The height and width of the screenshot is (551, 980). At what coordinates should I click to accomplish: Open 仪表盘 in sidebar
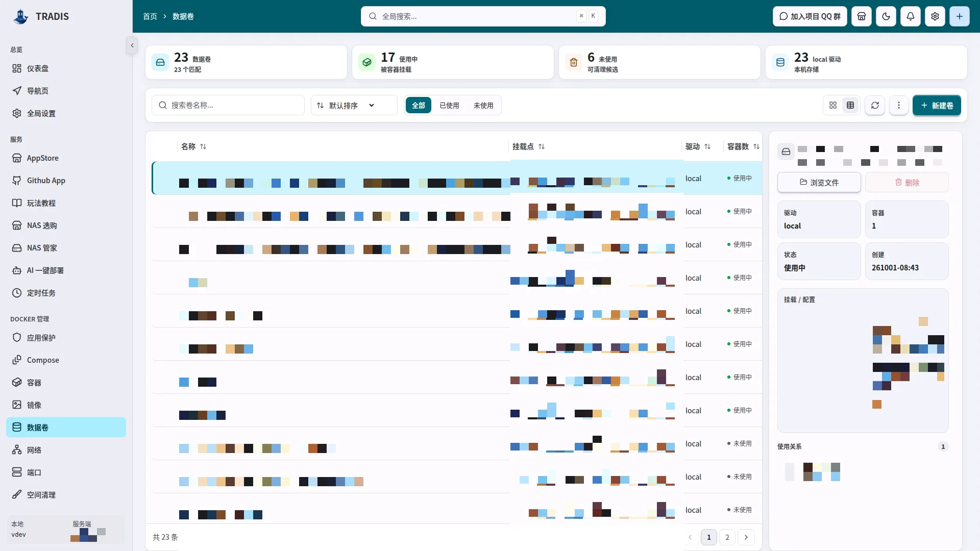pyautogui.click(x=66, y=68)
